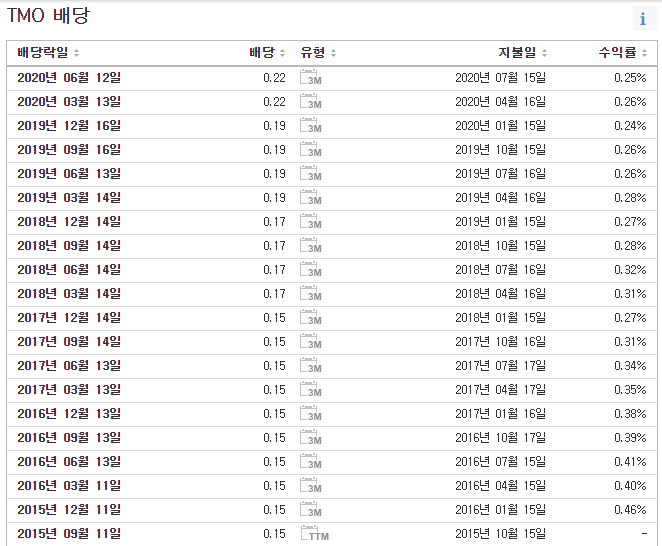Click yield value 0.34%
This screenshot has width=662, height=546.
[630, 367]
